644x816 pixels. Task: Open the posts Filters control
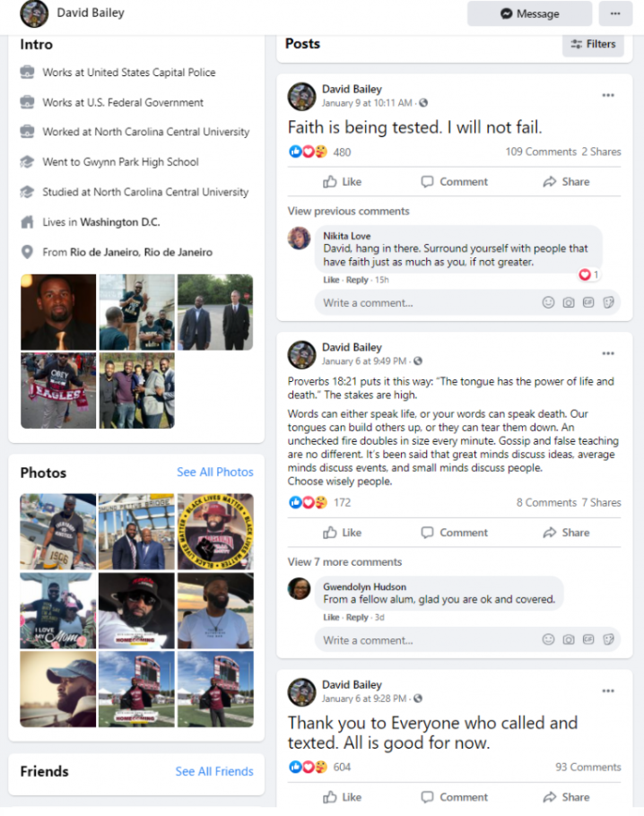pyautogui.click(x=593, y=44)
